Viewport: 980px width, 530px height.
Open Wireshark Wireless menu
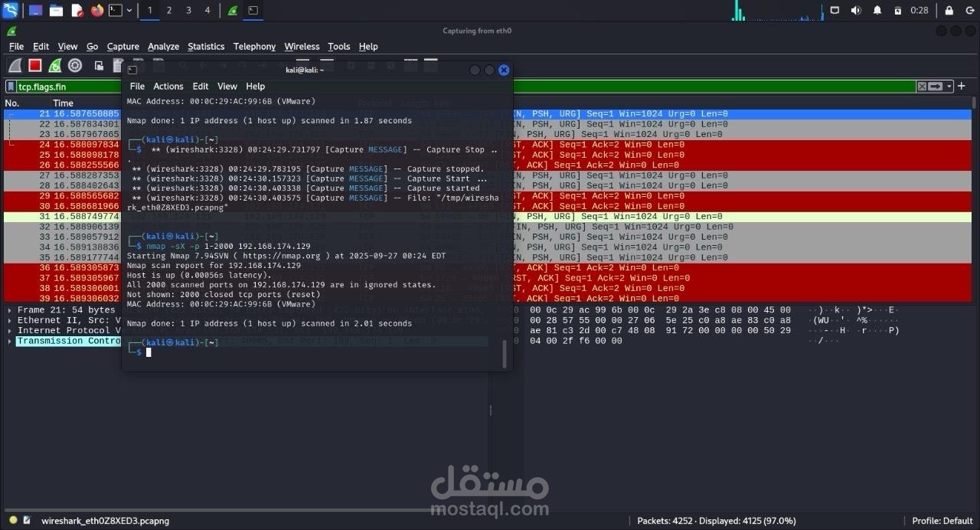(302, 47)
